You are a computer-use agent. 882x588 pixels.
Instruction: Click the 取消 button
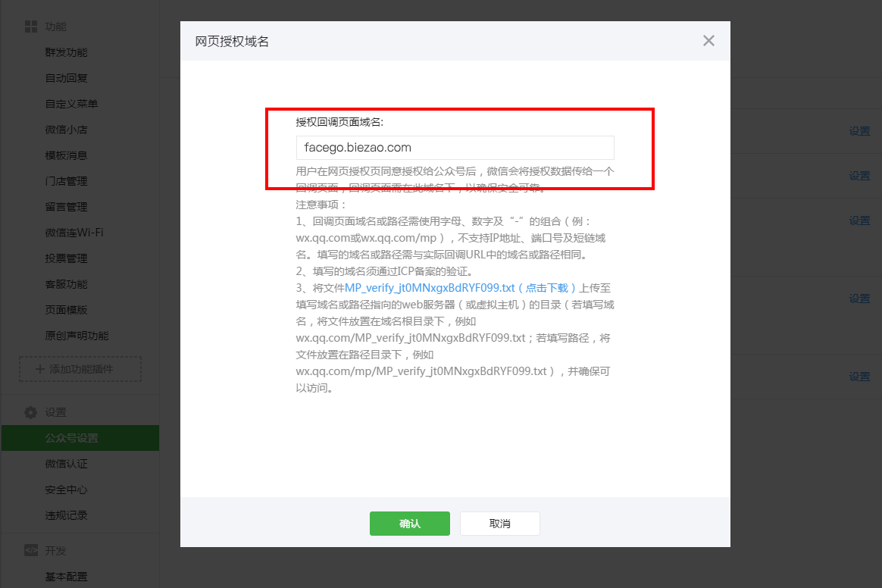(499, 524)
